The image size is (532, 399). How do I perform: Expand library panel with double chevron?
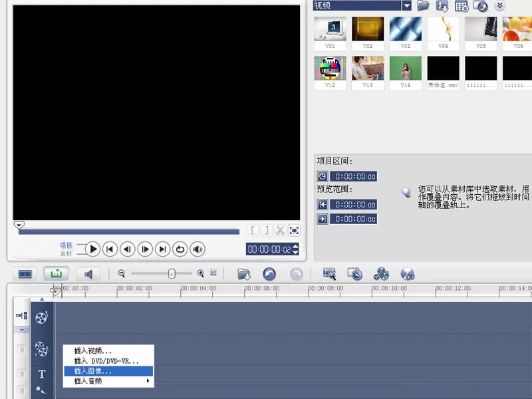[499, 5]
